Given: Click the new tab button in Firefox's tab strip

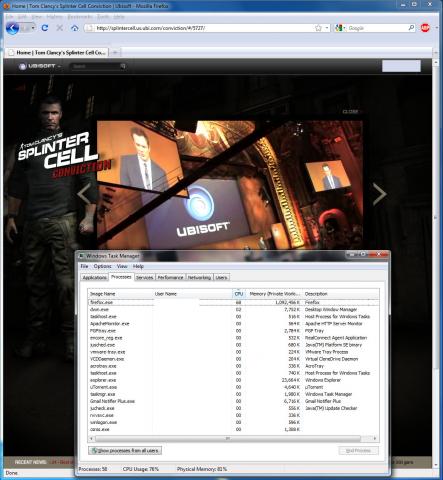Looking at the screenshot, I should pos(115,53).
